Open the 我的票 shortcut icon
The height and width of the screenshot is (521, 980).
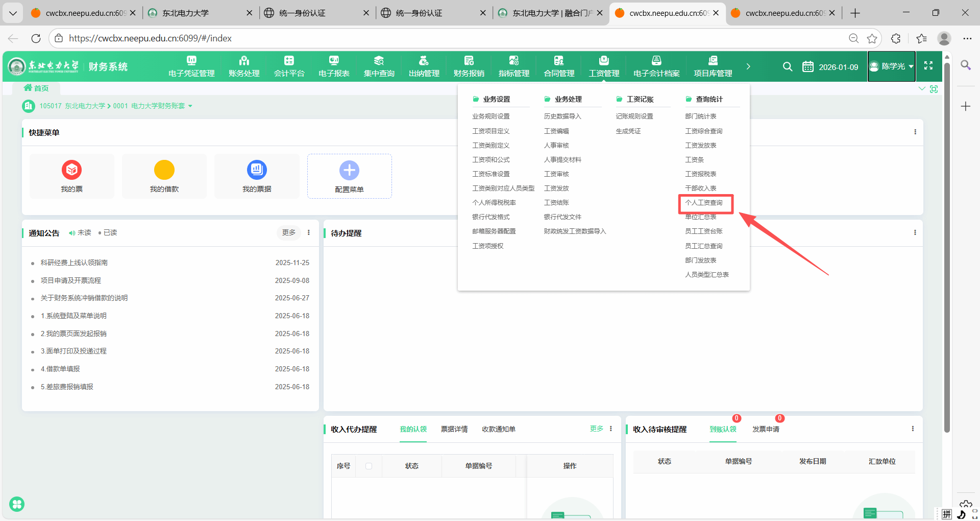(x=72, y=170)
